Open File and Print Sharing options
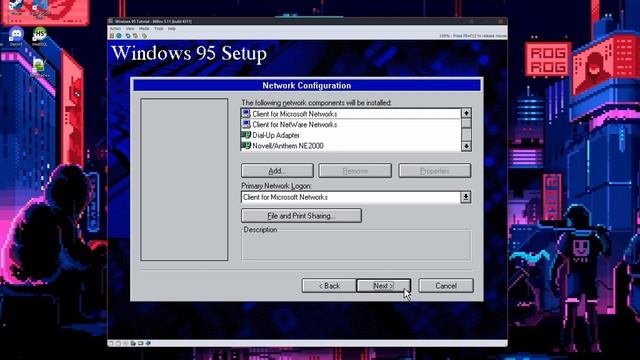The image size is (640, 360). click(301, 216)
